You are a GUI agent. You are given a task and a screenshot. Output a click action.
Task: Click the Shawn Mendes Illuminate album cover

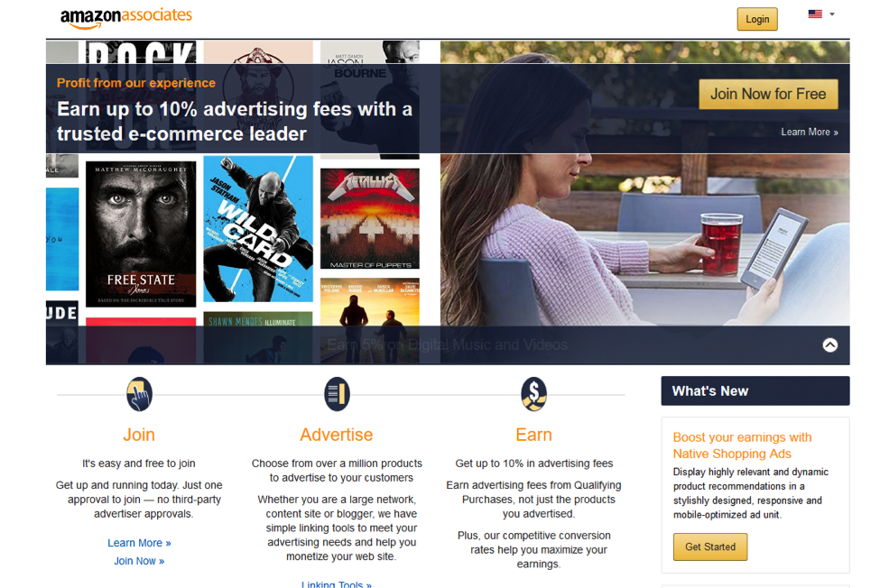pyautogui.click(x=258, y=337)
